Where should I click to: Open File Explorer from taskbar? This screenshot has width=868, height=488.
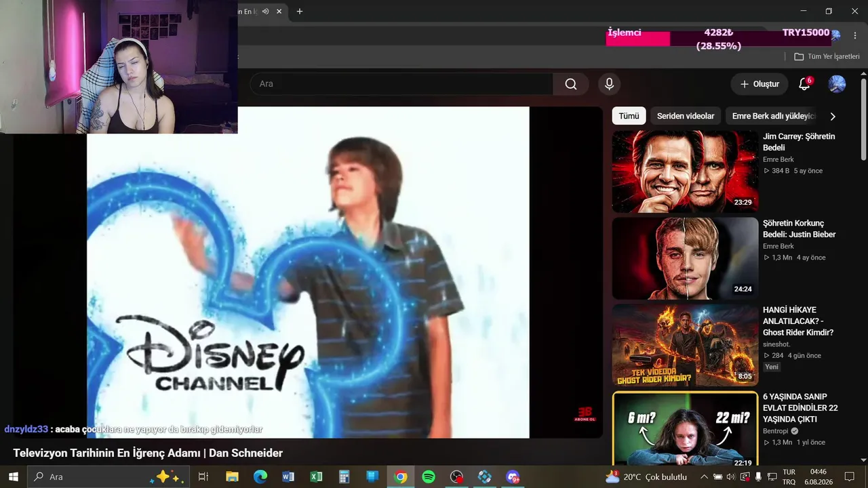[x=232, y=476]
